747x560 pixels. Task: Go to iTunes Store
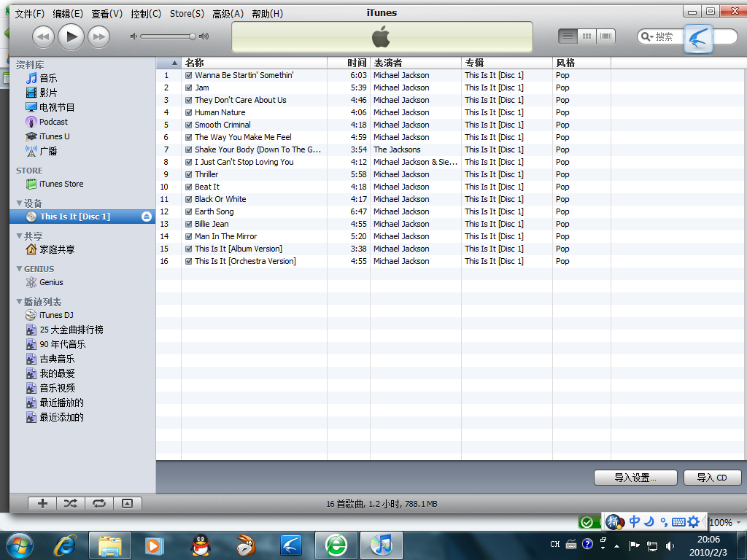coord(55,184)
